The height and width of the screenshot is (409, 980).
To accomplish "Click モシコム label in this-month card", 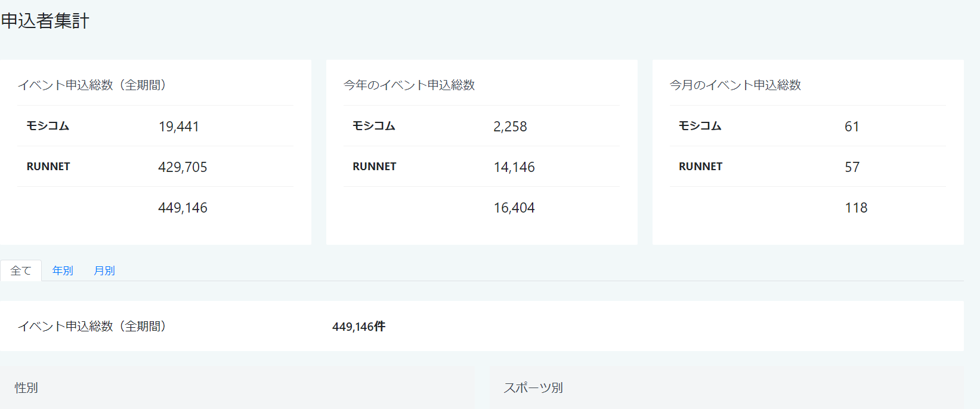I will [700, 126].
